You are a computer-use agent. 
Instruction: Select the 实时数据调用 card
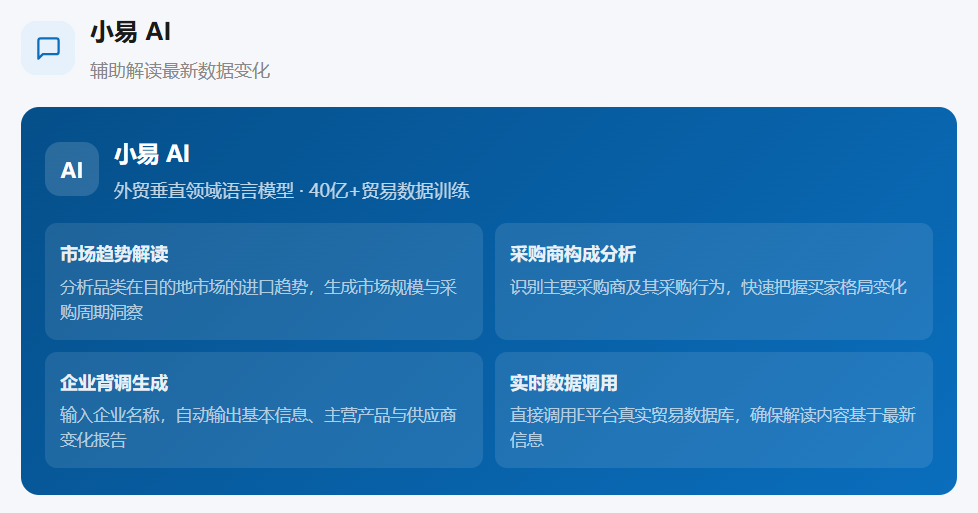coord(714,410)
